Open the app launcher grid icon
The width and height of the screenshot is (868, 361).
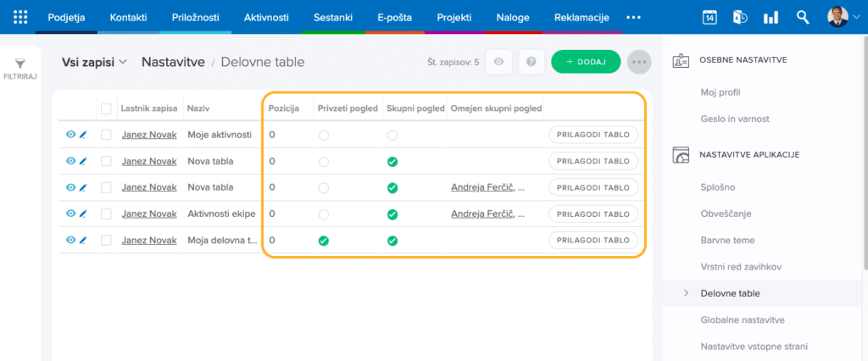[x=20, y=17]
